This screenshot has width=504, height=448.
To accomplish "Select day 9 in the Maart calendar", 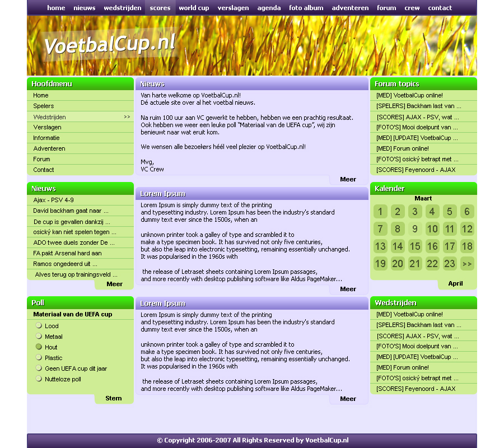I will (x=415, y=229).
